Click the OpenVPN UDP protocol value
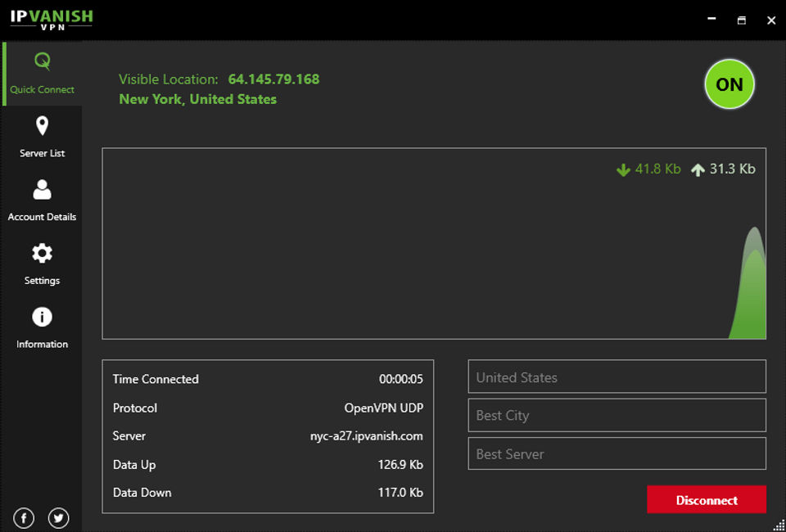 tap(384, 408)
